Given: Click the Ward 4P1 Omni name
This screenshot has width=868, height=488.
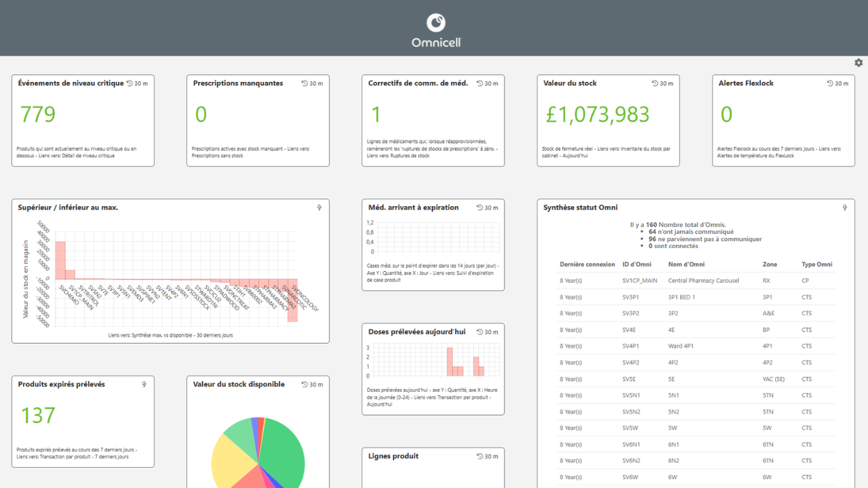Looking at the screenshot, I should (681, 346).
